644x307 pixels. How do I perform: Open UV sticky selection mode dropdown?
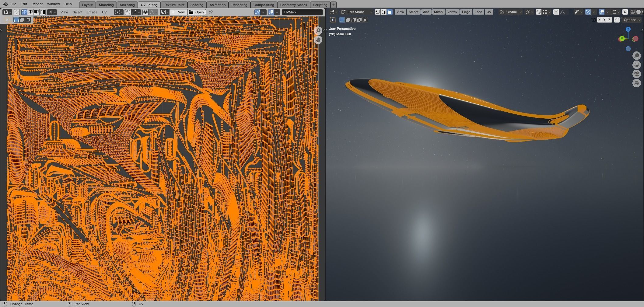pos(52,12)
